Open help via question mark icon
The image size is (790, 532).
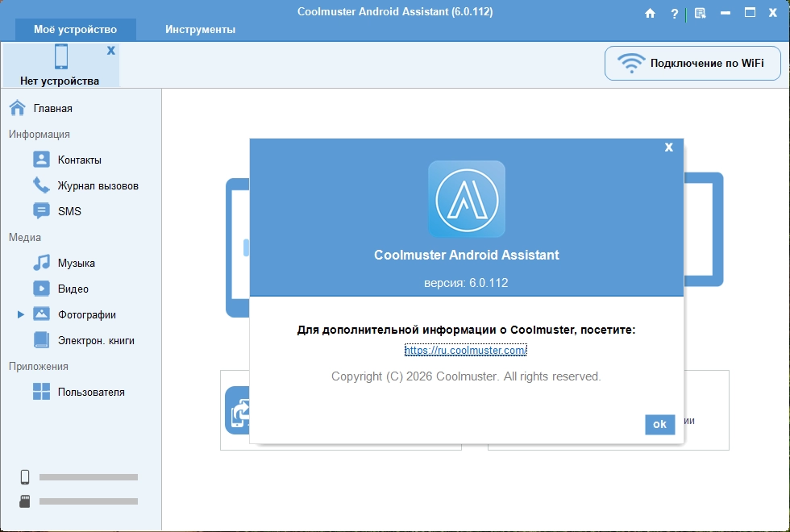pyautogui.click(x=674, y=14)
